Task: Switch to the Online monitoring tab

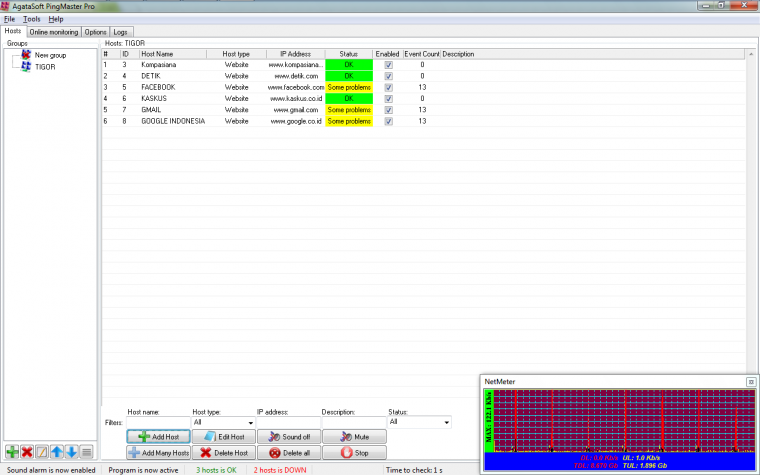Action: [x=54, y=32]
